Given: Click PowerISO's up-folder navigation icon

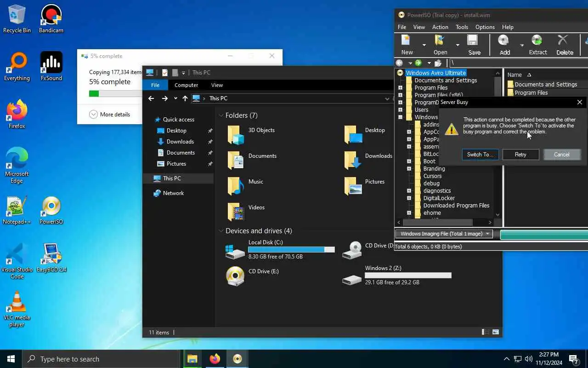Looking at the screenshot, I should [438, 63].
